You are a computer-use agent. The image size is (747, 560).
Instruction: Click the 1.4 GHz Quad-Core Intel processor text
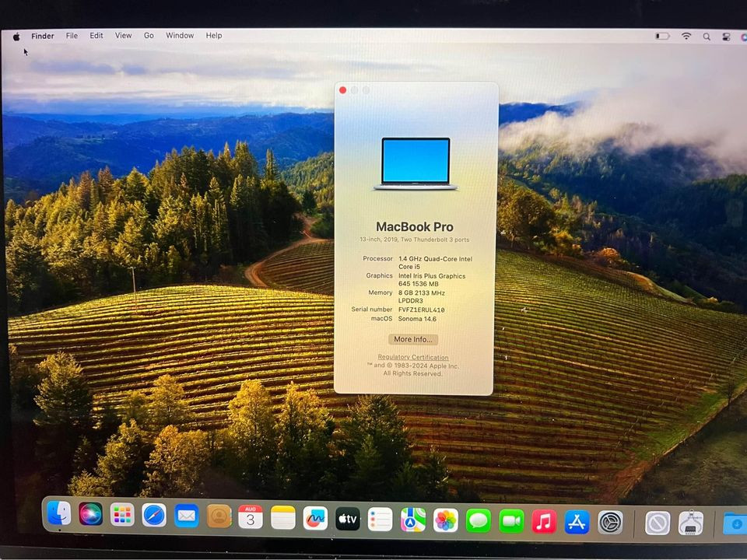[435, 262]
